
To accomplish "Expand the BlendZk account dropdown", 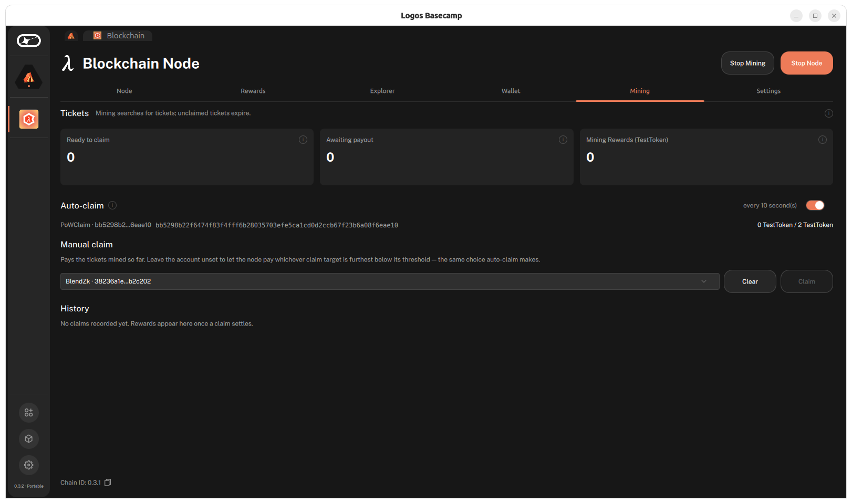I will click(x=390, y=281).
